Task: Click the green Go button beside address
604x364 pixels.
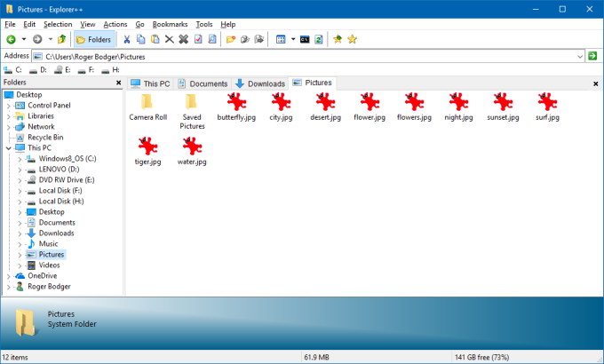Action: coord(592,56)
